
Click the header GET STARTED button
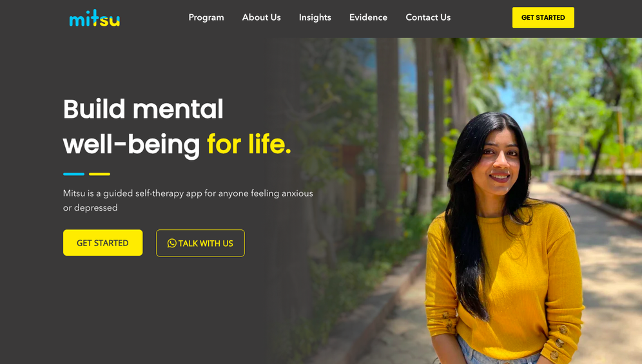[543, 17]
